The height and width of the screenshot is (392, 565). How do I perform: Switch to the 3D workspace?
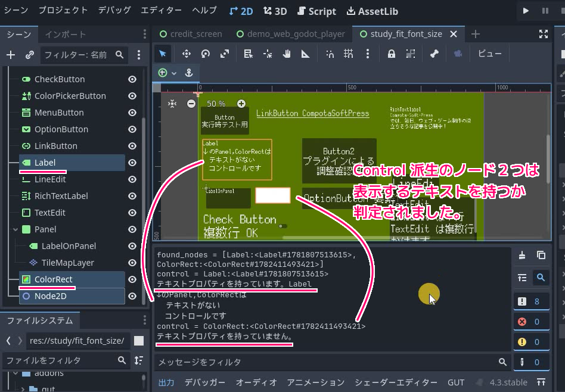275,11
